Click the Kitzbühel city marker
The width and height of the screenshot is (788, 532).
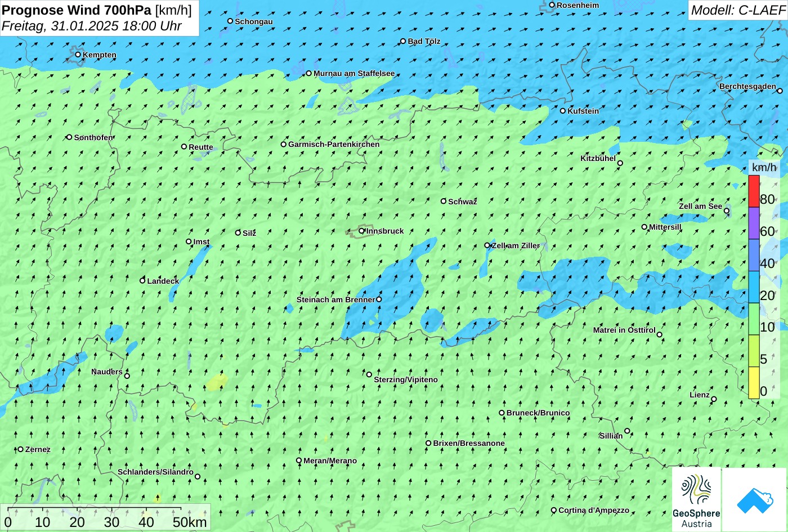(620, 163)
